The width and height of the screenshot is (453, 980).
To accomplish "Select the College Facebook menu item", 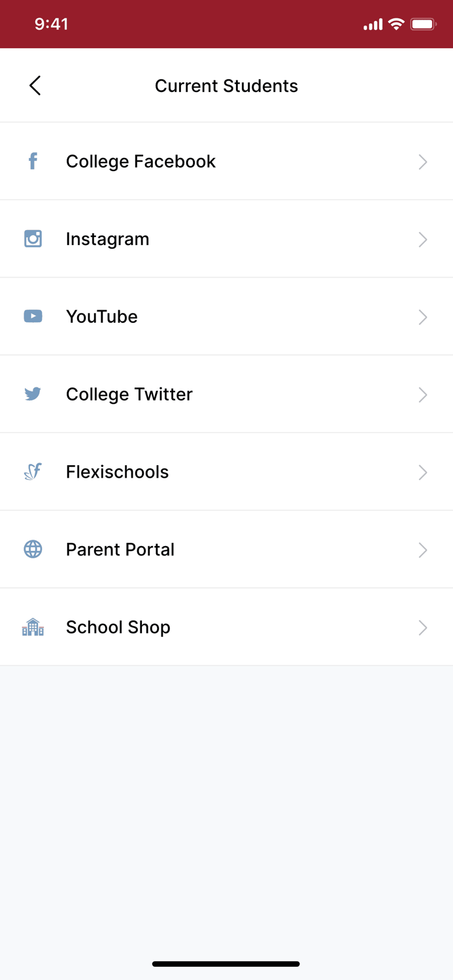I will (141, 161).
